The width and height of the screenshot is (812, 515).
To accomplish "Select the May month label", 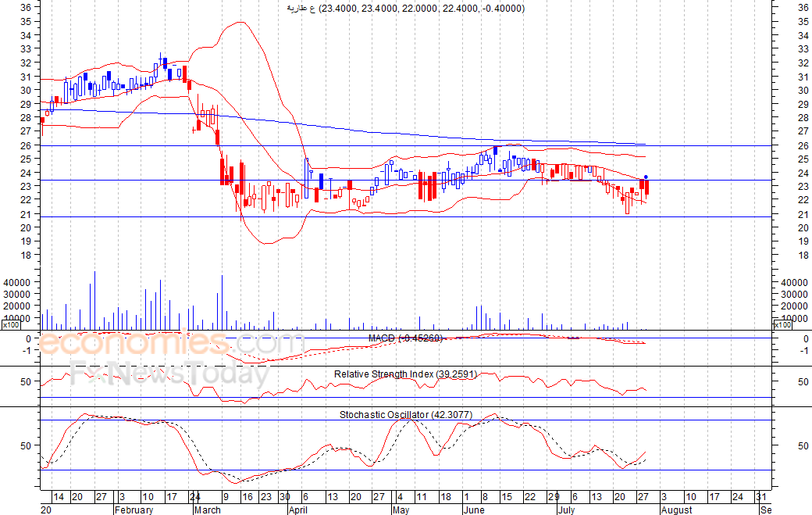I will coord(401,510).
